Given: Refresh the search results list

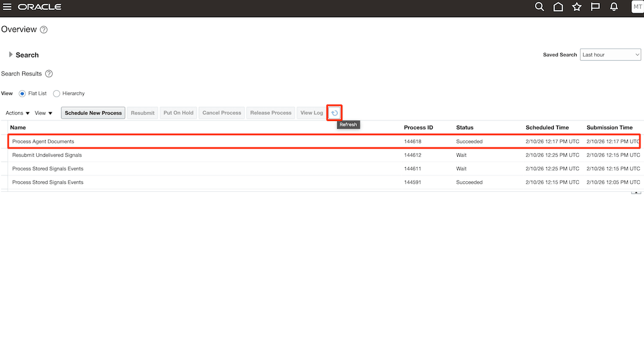Looking at the screenshot, I should (x=334, y=112).
